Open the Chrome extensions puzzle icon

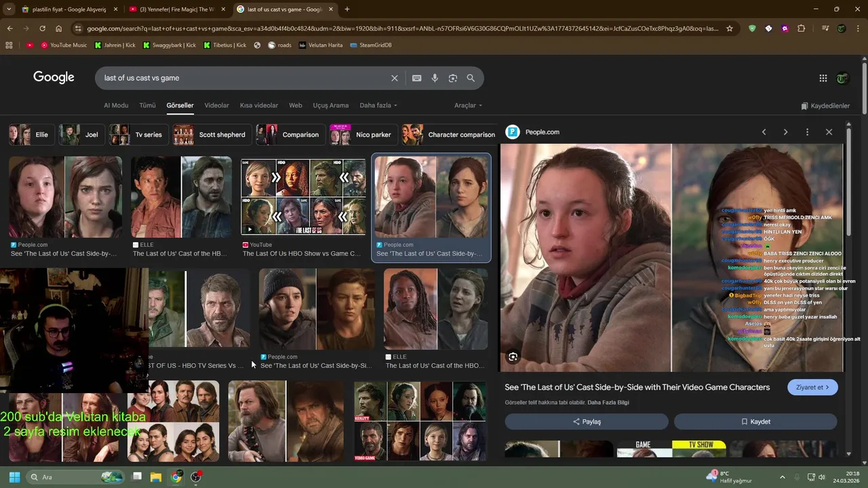802,28
